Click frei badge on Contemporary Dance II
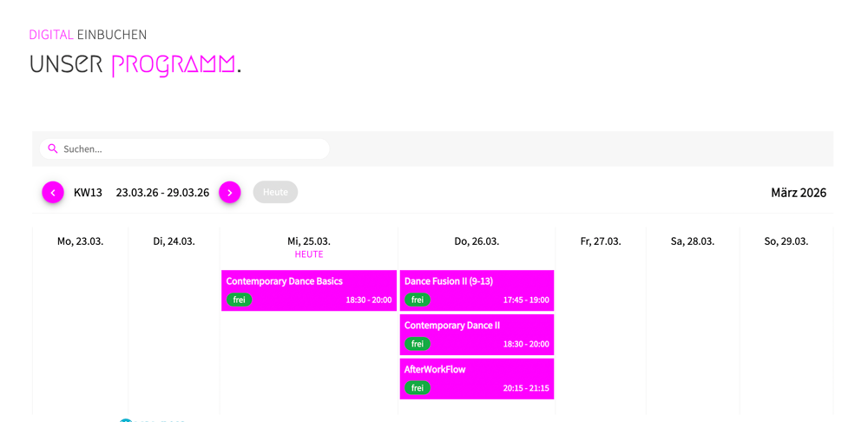Image resolution: width=868 pixels, height=422 pixels. click(418, 344)
